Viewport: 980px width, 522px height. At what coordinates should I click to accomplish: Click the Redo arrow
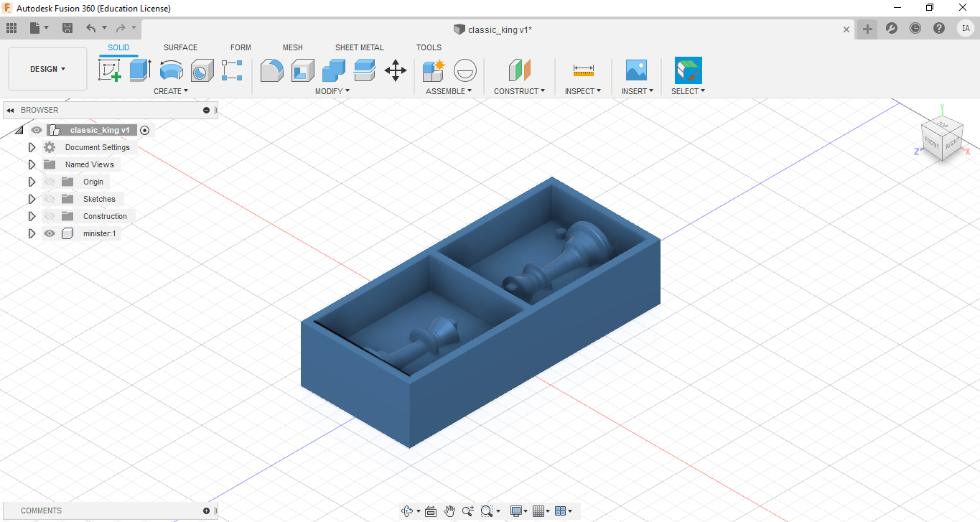[121, 28]
